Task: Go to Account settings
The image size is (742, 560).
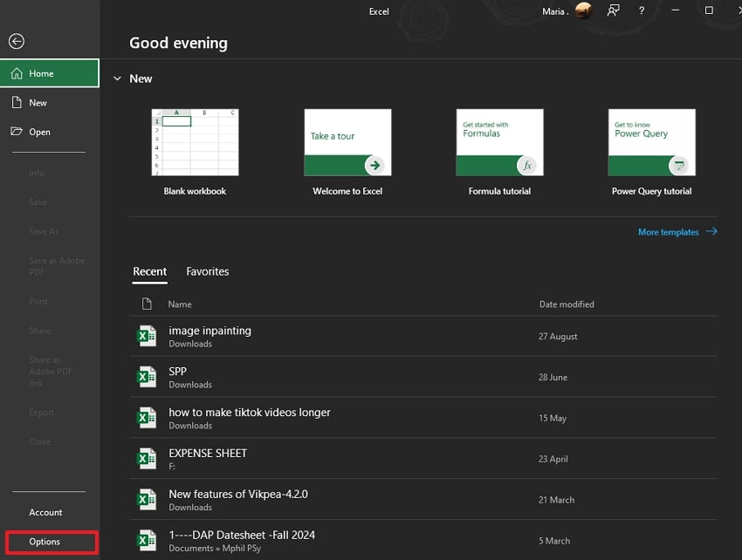Action: [x=46, y=512]
